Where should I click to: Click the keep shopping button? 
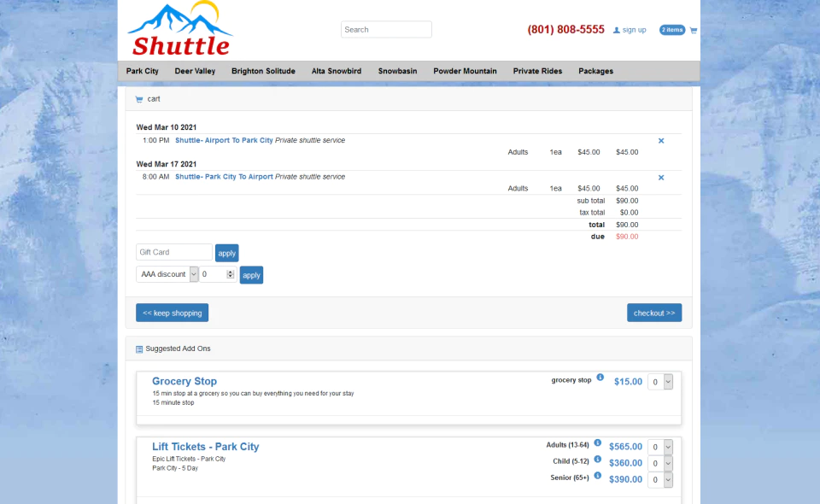click(x=172, y=313)
